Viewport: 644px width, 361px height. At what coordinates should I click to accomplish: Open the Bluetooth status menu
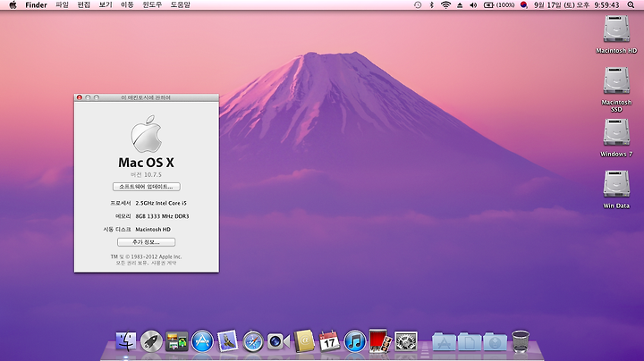point(431,5)
